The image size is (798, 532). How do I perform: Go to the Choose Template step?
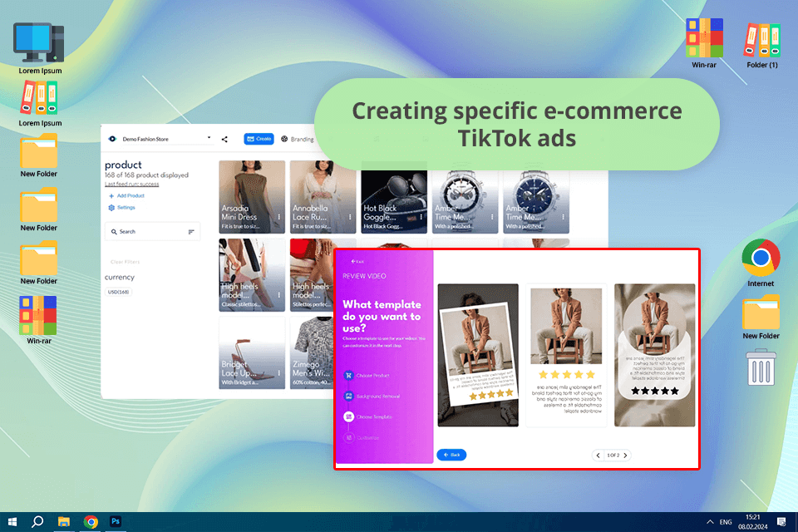[x=368, y=417]
